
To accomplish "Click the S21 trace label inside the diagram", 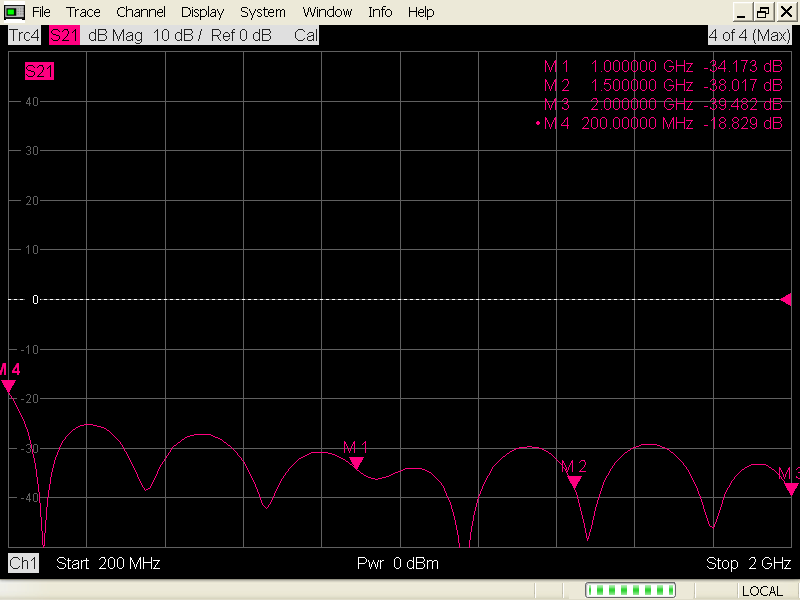I will tap(39, 71).
